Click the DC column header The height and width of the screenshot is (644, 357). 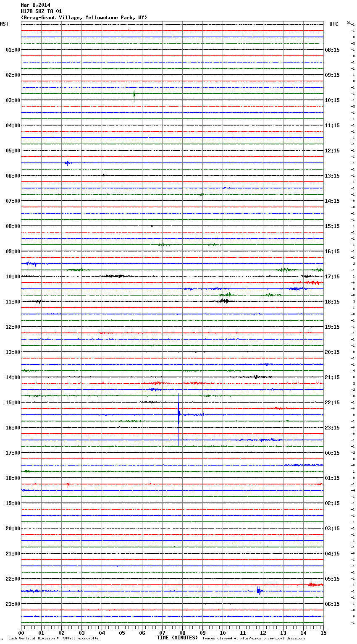pyautogui.click(x=349, y=23)
